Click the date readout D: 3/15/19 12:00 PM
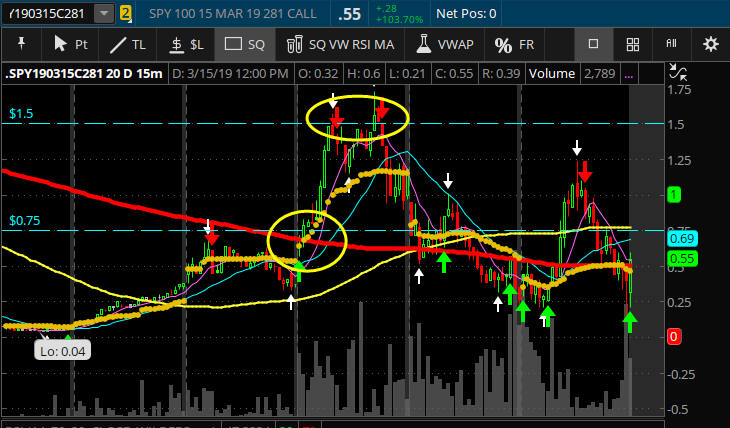Screen dimensions: 730x428 230,74
